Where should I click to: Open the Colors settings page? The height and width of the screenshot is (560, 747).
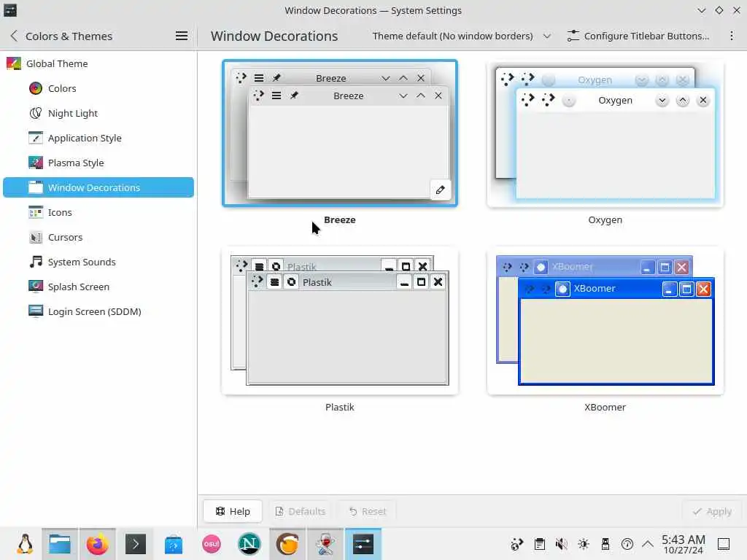[99, 88]
